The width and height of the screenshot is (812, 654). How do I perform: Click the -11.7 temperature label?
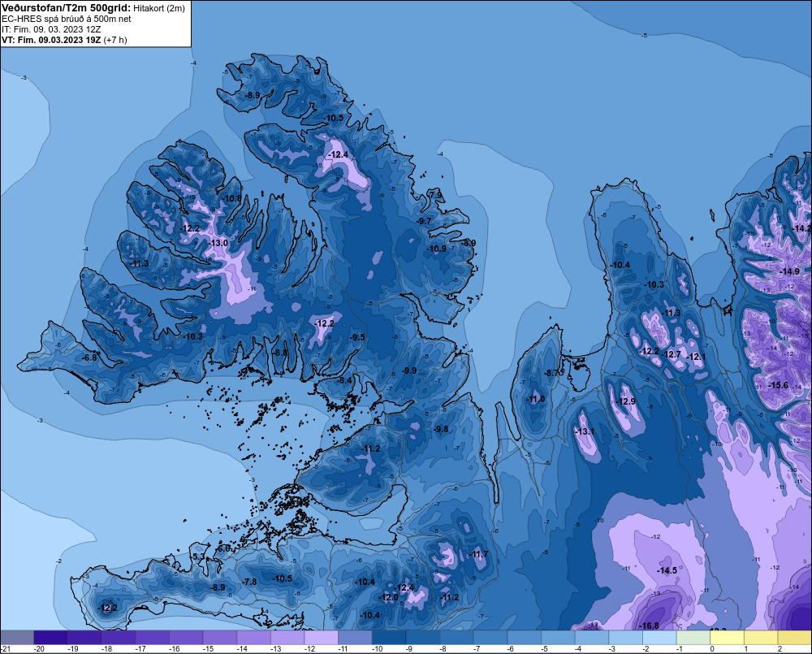click(479, 555)
